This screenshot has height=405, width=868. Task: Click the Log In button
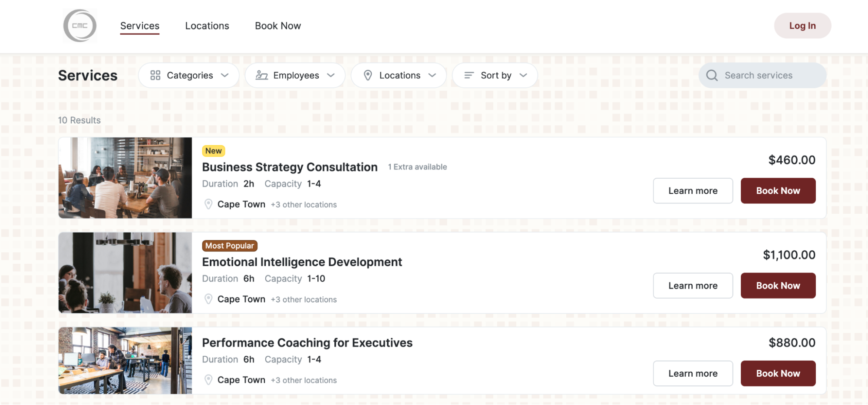click(x=802, y=26)
